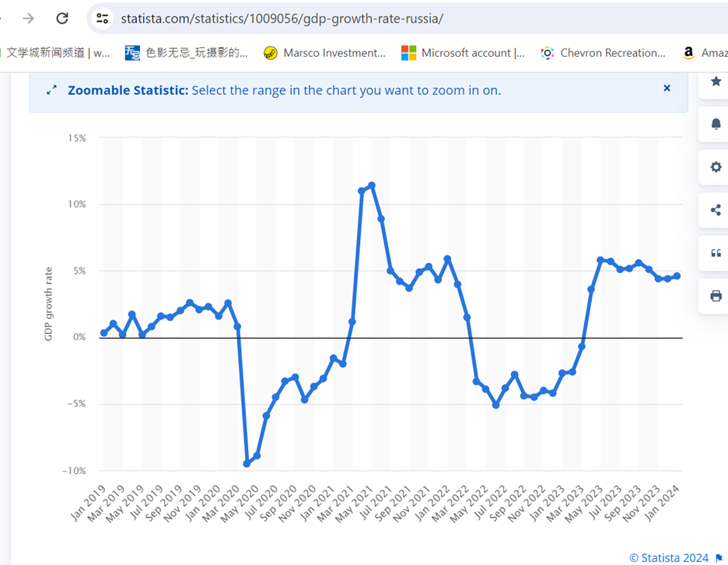Click the highest data point on the chart

click(372, 185)
